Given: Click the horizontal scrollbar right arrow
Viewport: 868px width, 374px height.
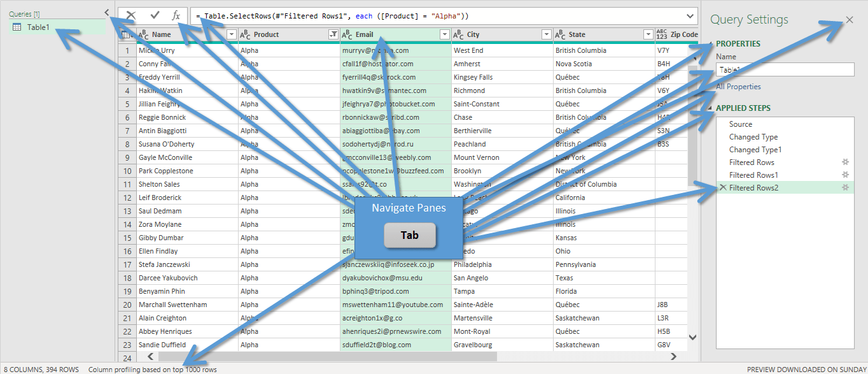Looking at the screenshot, I should [x=674, y=357].
